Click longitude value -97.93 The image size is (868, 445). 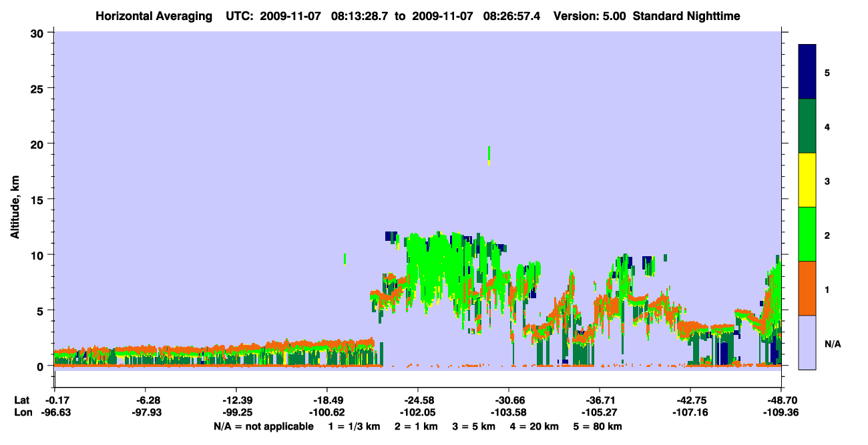click(146, 412)
